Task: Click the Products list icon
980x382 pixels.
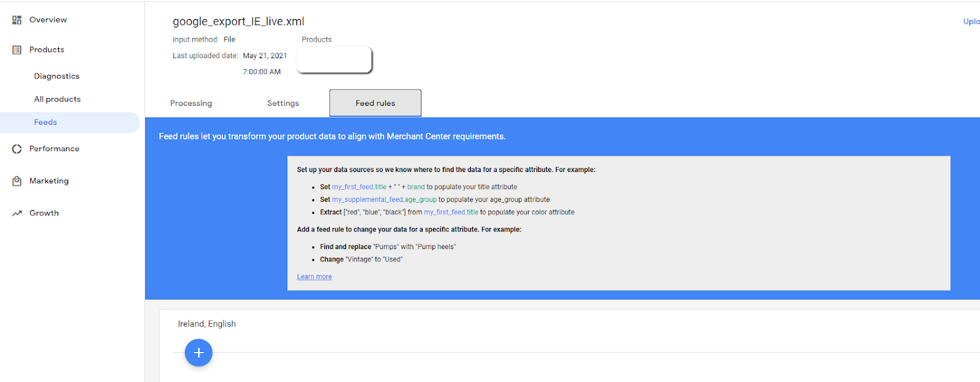Action: (17, 50)
